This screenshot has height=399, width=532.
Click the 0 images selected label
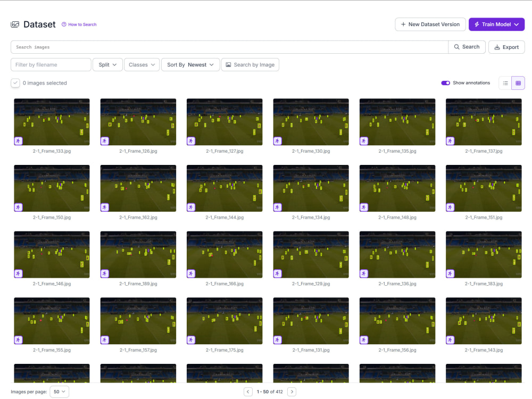(x=45, y=83)
